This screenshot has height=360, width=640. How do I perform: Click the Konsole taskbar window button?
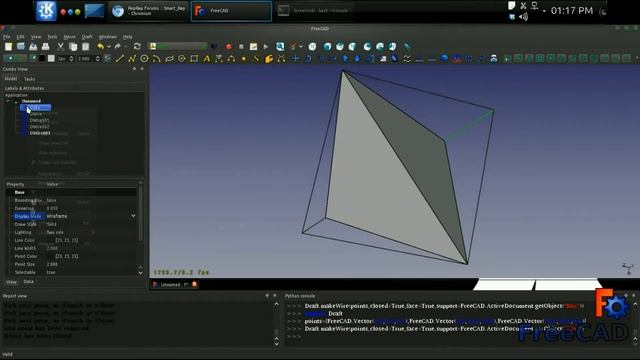coord(314,11)
